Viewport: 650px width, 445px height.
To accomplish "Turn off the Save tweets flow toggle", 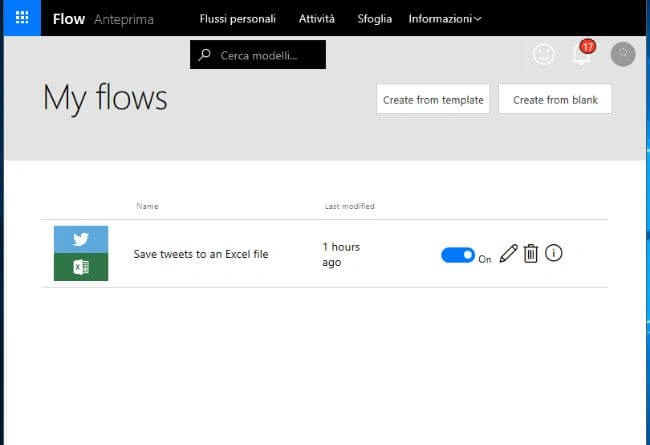I will click(458, 255).
